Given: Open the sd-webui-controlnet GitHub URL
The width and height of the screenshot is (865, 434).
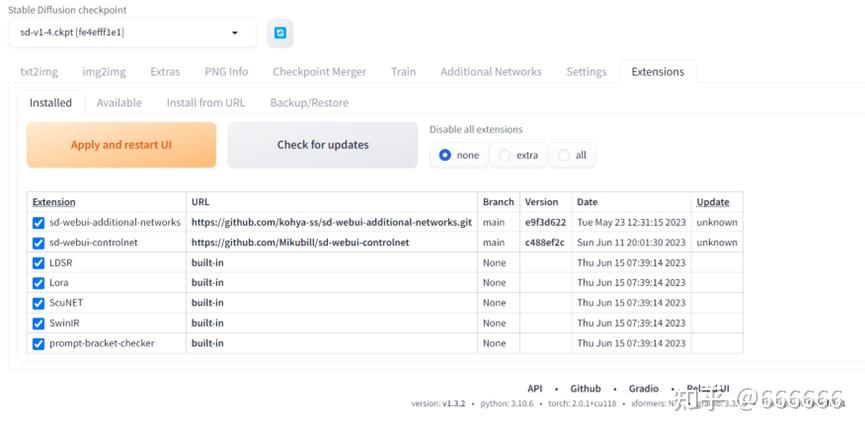Looking at the screenshot, I should point(300,243).
